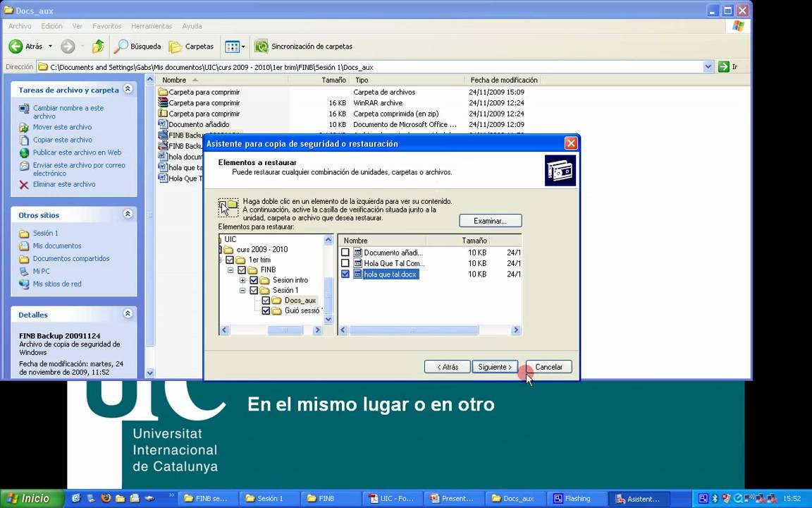Open the Mis documentos link
This screenshot has width=812, height=508.
(x=57, y=246)
